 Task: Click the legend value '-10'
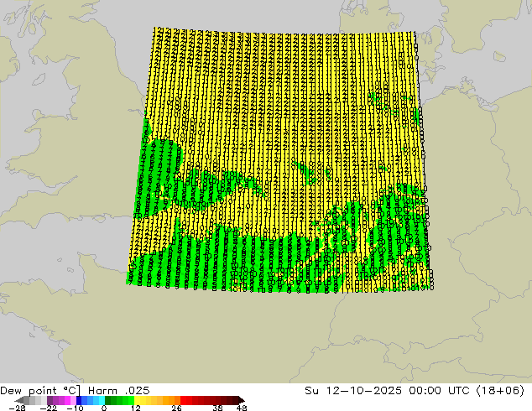pyautogui.click(x=75, y=408)
